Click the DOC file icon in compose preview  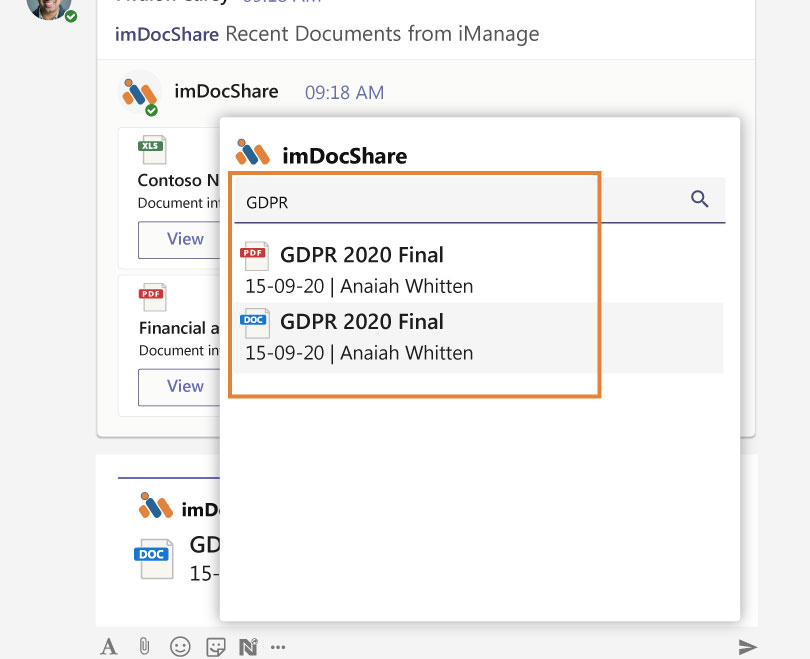pyautogui.click(x=154, y=559)
